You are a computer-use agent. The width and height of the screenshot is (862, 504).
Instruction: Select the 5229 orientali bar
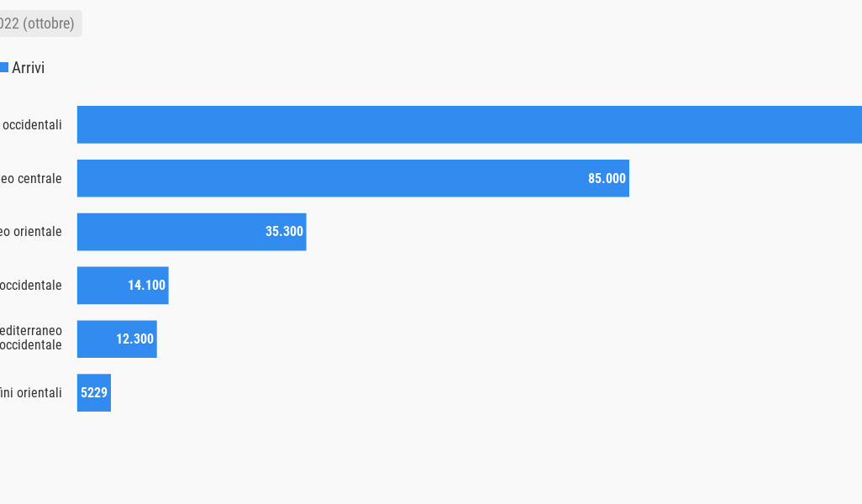click(x=94, y=392)
